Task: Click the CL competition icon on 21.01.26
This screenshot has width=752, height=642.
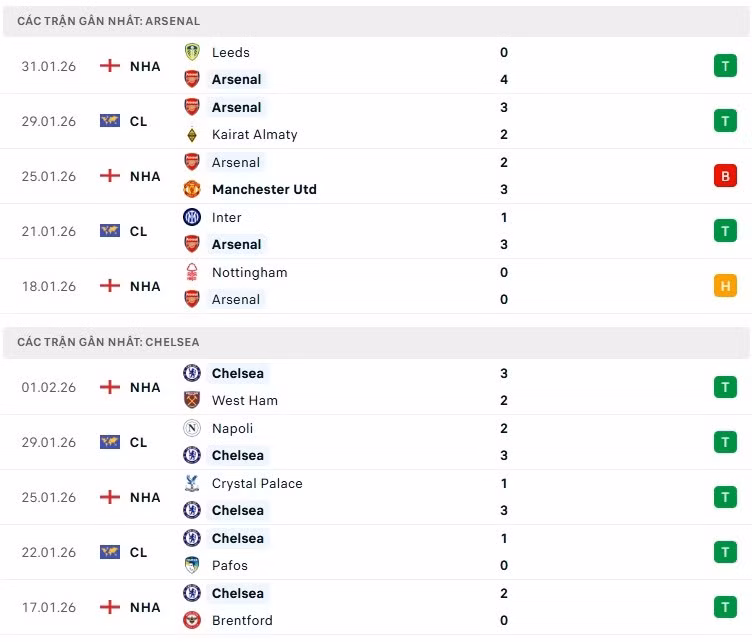Action: coord(110,231)
